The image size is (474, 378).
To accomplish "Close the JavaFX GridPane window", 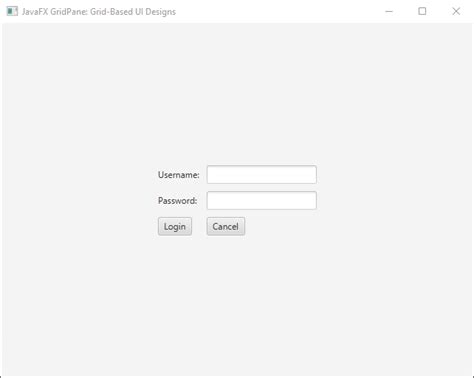I will 456,11.
